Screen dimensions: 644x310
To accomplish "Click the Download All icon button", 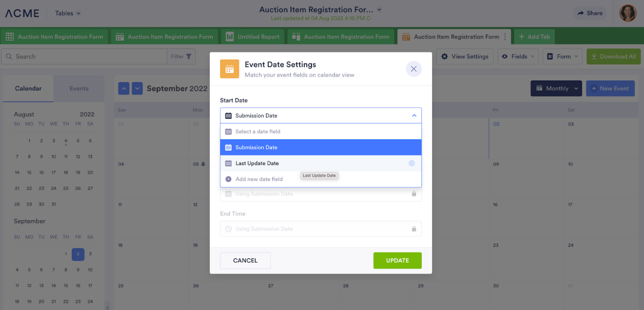I will [x=595, y=56].
